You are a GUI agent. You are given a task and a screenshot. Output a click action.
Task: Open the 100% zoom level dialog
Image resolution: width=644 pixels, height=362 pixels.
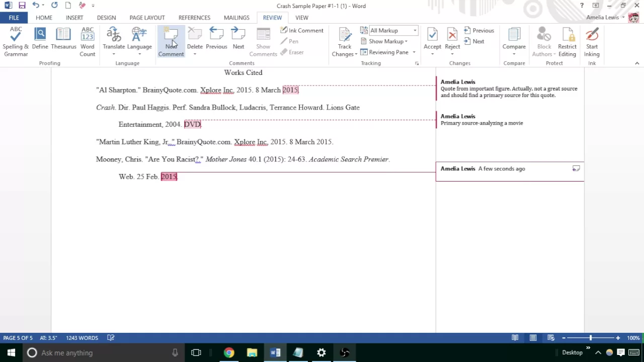633,338
